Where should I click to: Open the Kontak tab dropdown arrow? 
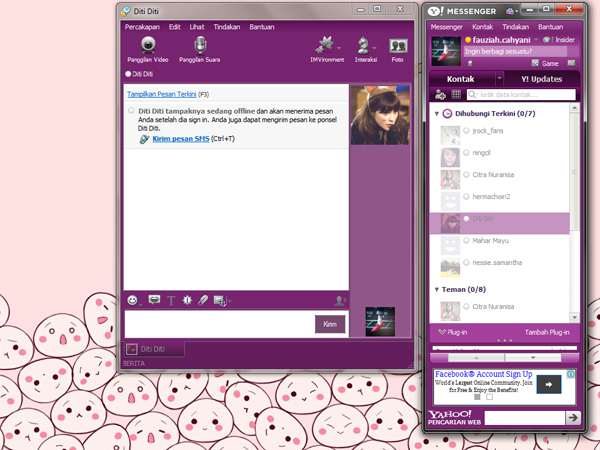click(x=499, y=78)
